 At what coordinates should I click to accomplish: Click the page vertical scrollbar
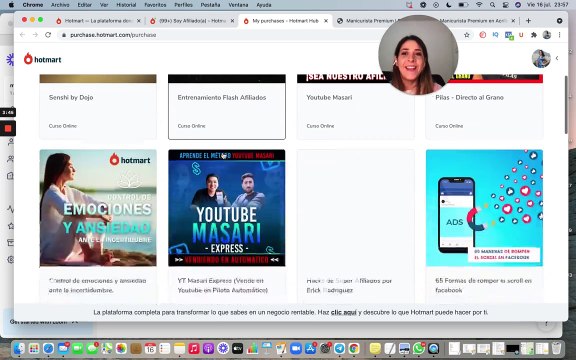click(x=566, y=105)
